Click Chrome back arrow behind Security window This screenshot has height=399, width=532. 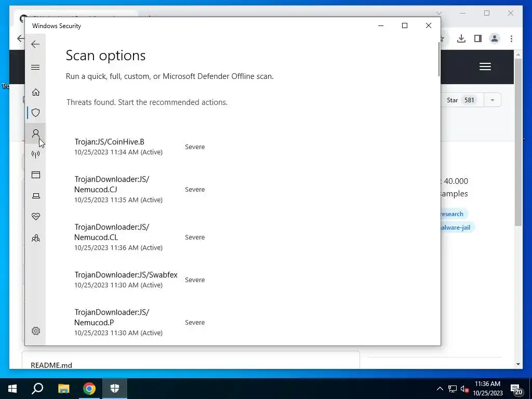pos(21,38)
